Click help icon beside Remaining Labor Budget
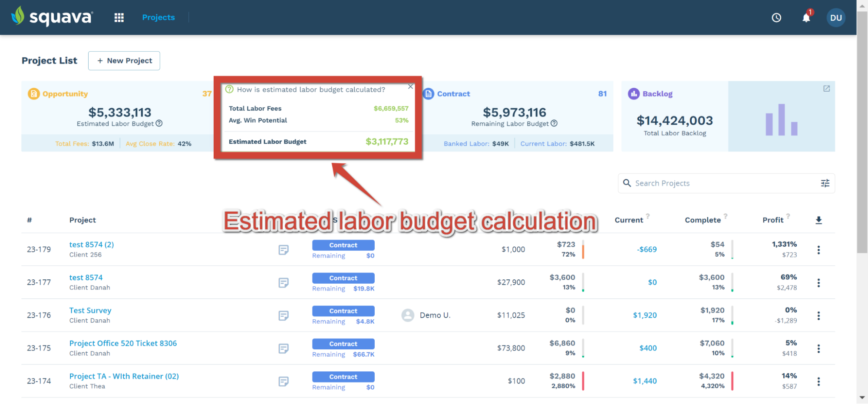 554,123
